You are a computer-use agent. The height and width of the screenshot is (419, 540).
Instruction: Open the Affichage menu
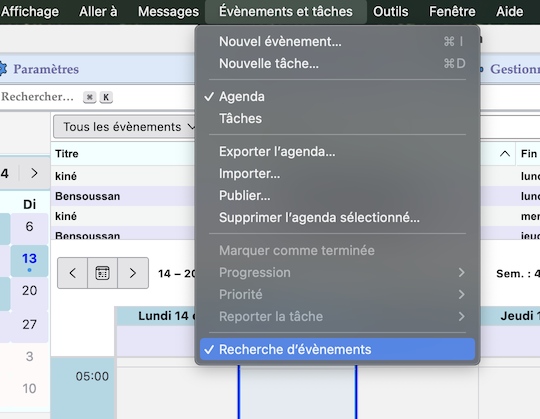[30, 12]
